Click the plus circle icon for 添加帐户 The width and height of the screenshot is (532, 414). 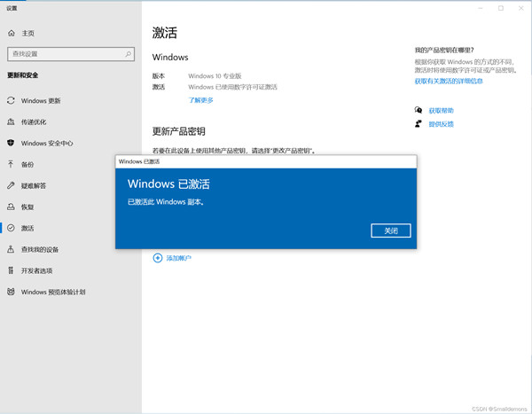[158, 258]
